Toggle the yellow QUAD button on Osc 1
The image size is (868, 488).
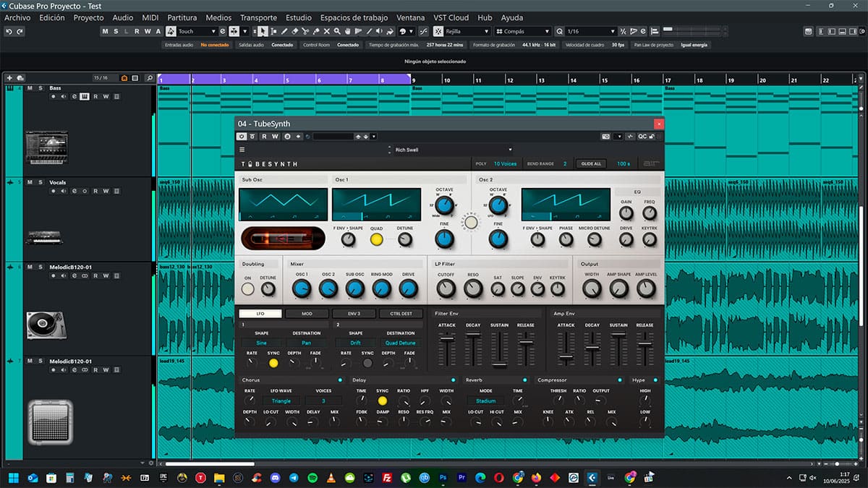coord(376,239)
